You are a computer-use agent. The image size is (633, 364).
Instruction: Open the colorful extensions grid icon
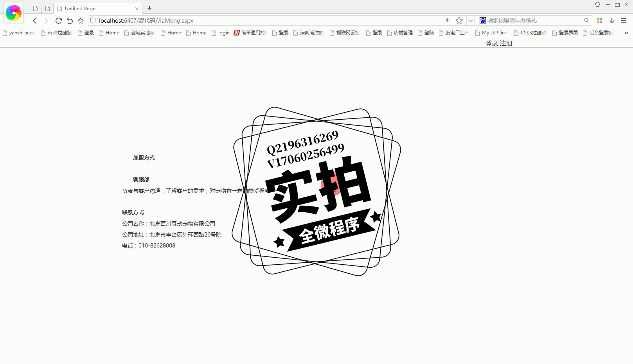click(599, 21)
